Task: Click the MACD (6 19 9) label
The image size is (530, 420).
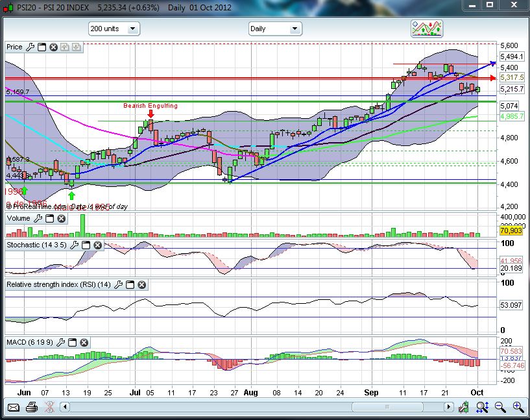Action: (30, 342)
